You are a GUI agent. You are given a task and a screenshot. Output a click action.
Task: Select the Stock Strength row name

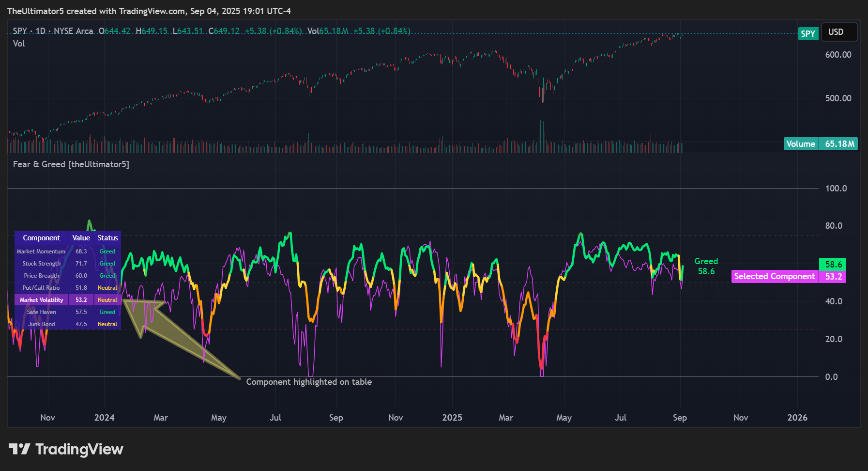pyautogui.click(x=42, y=264)
